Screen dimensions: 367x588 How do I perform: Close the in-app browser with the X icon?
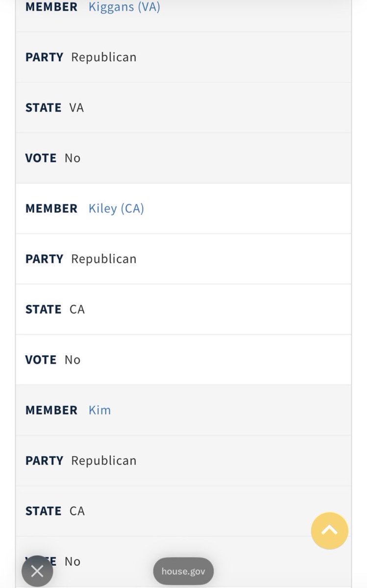[x=37, y=571]
